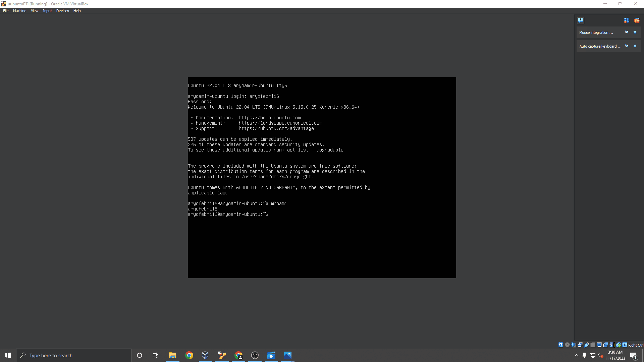The image size is (644, 362).
Task: Click the microphone tray icon
Action: tap(585, 355)
